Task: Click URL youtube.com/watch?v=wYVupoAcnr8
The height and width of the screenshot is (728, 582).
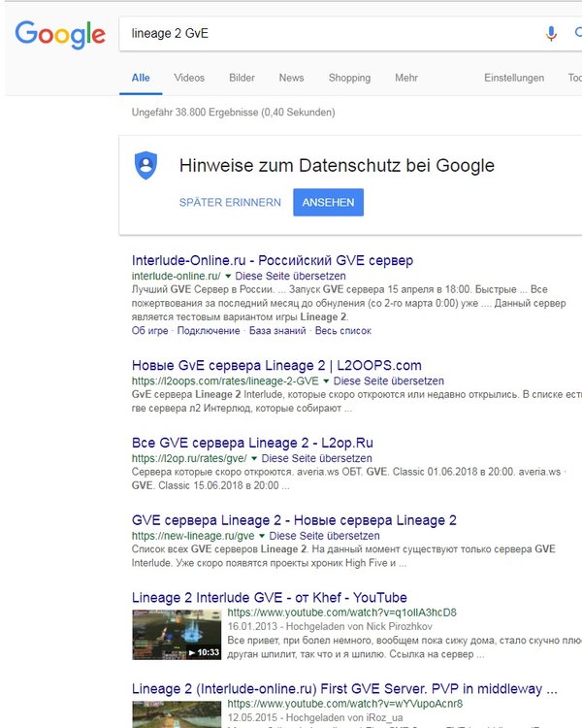Action: (345, 704)
